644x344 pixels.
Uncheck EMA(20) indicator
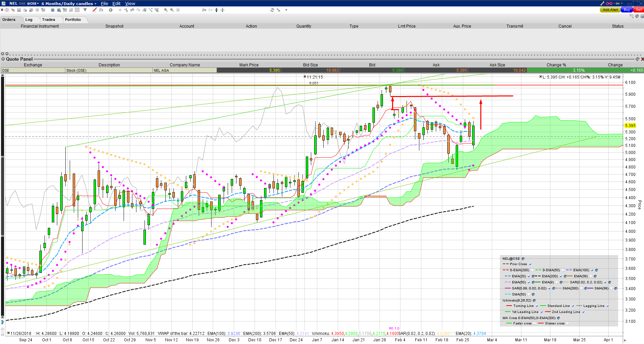click(x=529, y=276)
